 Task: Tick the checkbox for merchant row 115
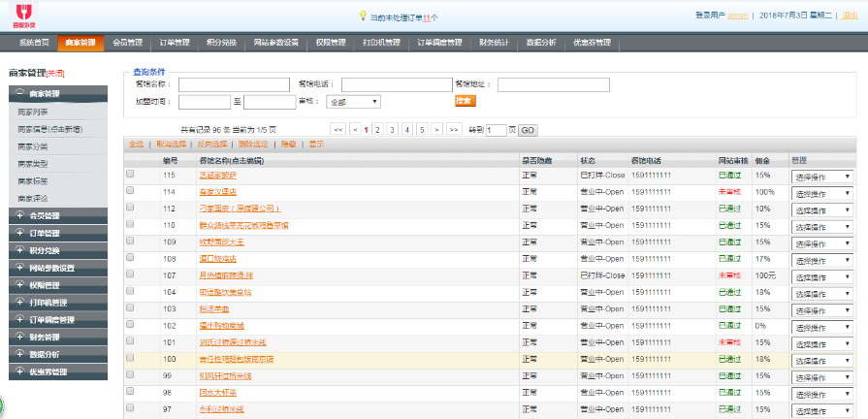coord(130,175)
